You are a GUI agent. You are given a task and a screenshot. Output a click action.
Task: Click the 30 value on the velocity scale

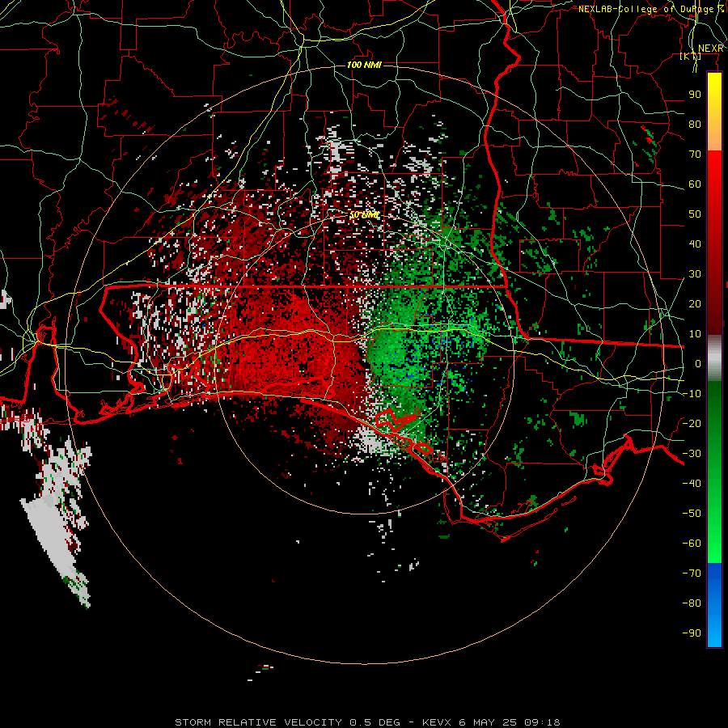[x=695, y=274]
